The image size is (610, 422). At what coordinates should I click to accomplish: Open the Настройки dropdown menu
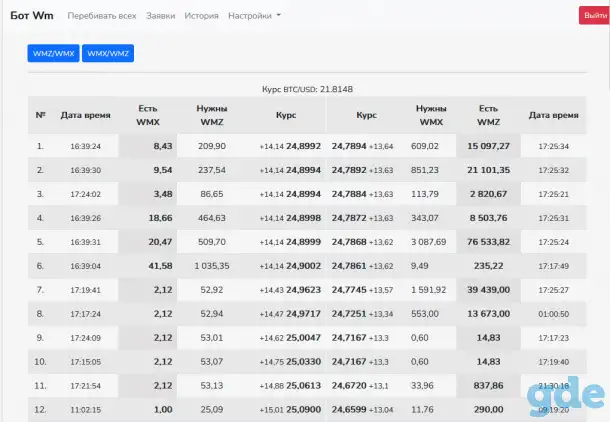pyautogui.click(x=254, y=16)
